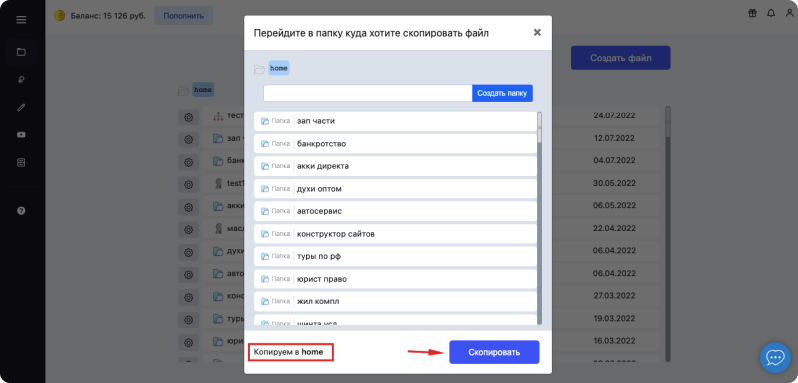The width and height of the screenshot is (798, 383).
Task: Click the Создать файл button
Action: click(x=620, y=58)
